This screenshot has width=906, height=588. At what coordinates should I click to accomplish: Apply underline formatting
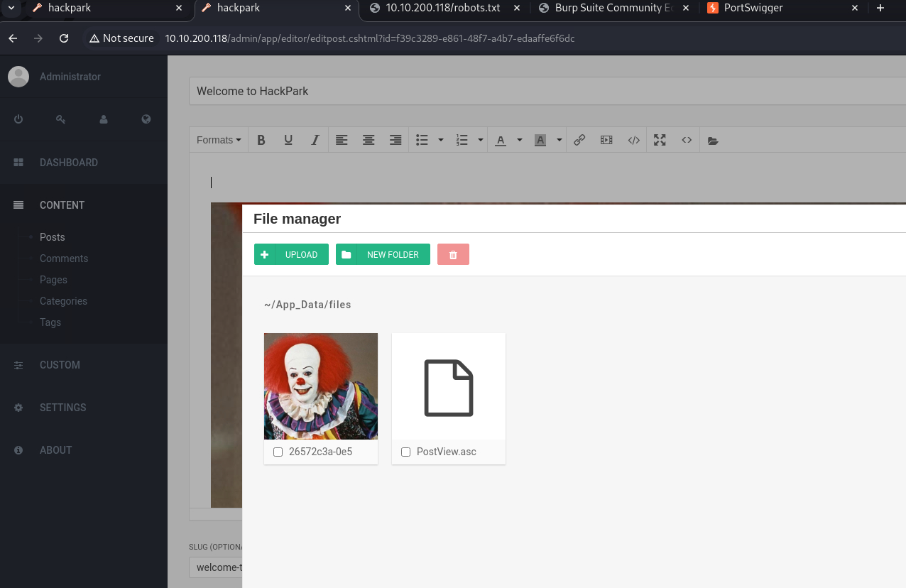click(x=288, y=140)
